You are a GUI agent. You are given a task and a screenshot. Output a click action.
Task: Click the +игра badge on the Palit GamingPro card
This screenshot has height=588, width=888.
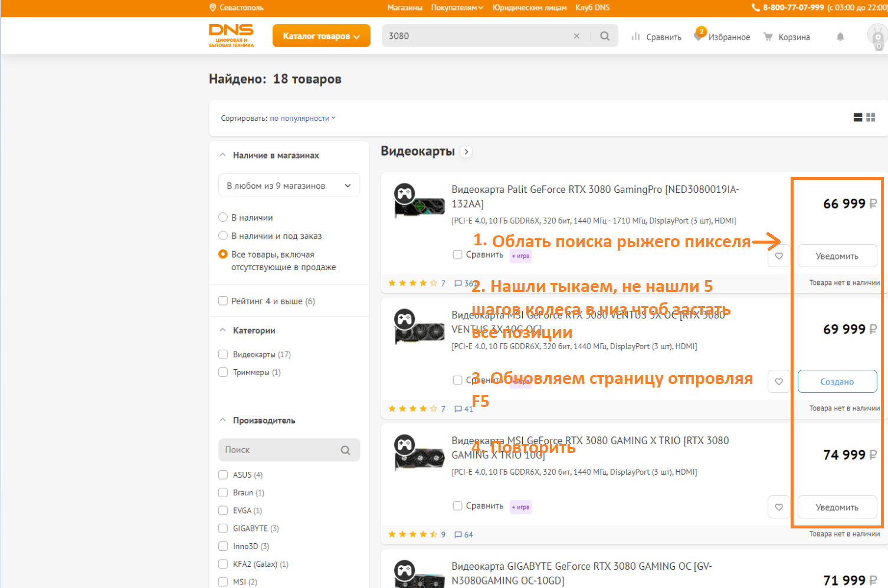[521, 256]
